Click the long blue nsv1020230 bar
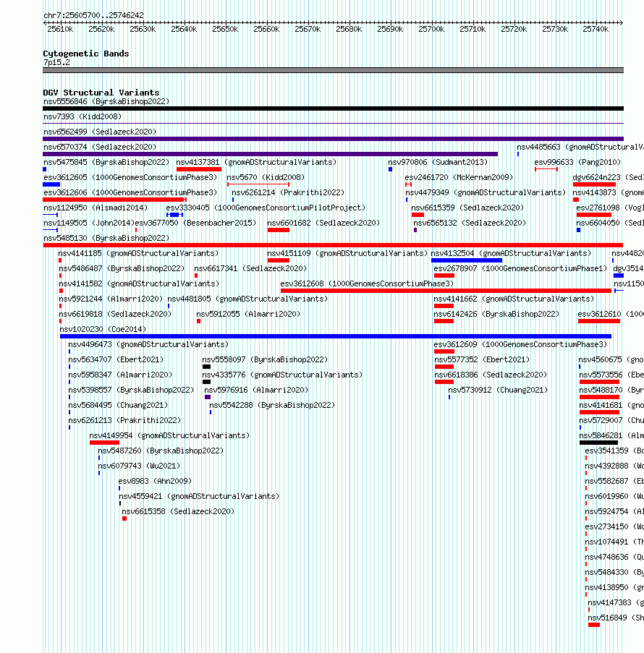This screenshot has width=644, height=653. (336, 336)
